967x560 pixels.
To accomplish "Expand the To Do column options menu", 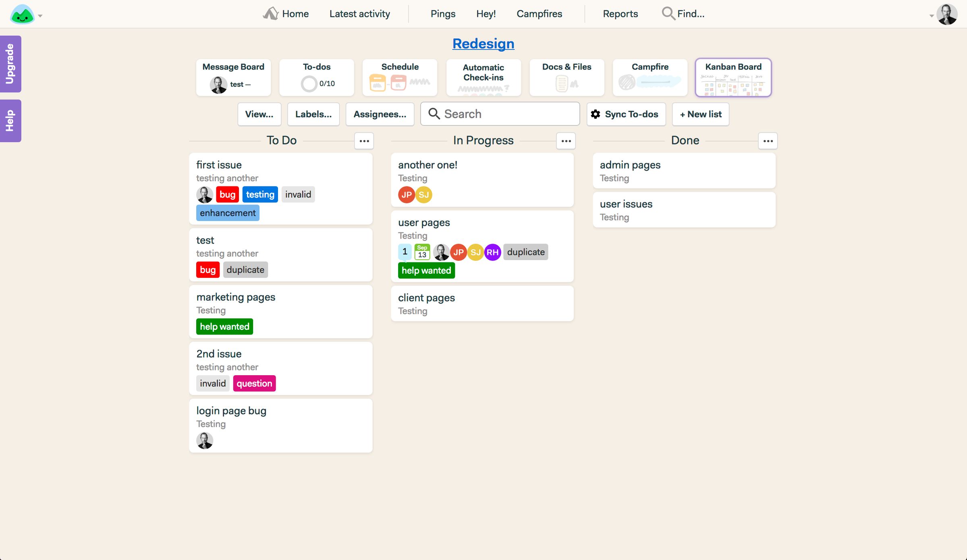I will click(x=364, y=141).
